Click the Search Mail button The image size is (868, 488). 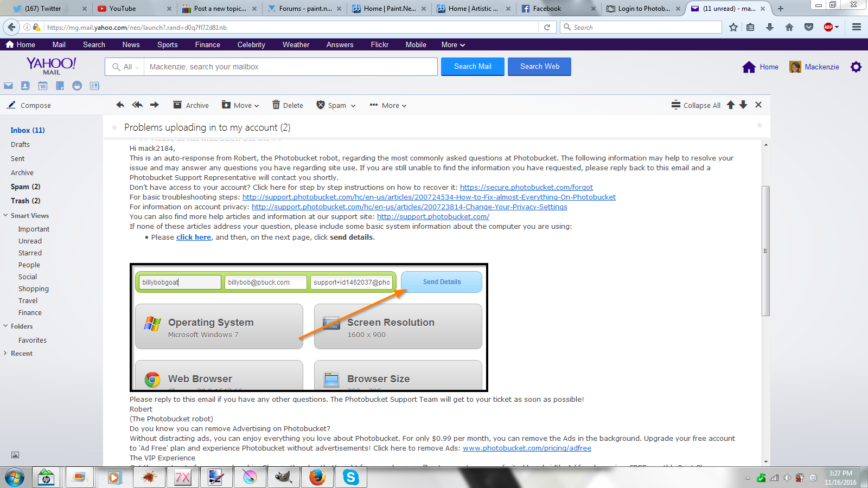(x=473, y=67)
